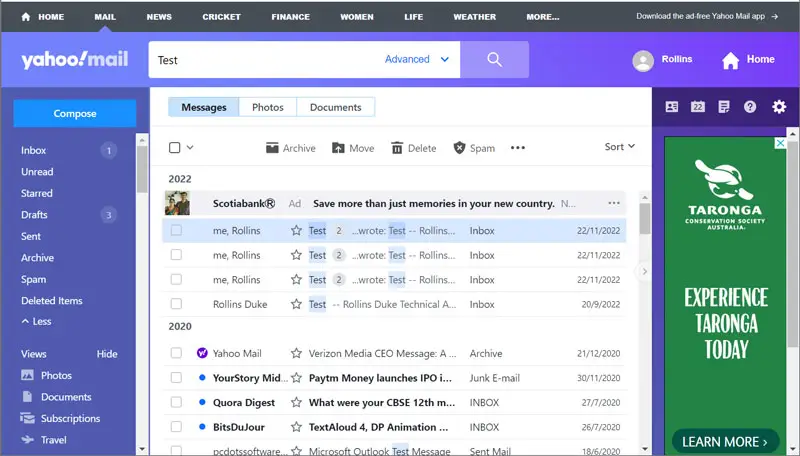The width and height of the screenshot is (800, 456).
Task: Open the Settings gear icon
Action: [x=779, y=107]
